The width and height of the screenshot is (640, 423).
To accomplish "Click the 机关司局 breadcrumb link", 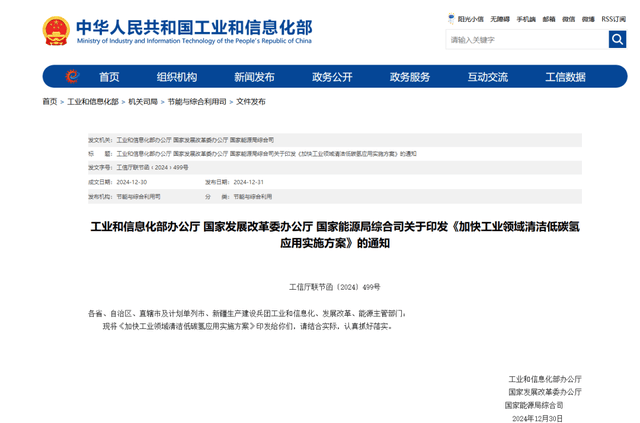I will 143,102.
